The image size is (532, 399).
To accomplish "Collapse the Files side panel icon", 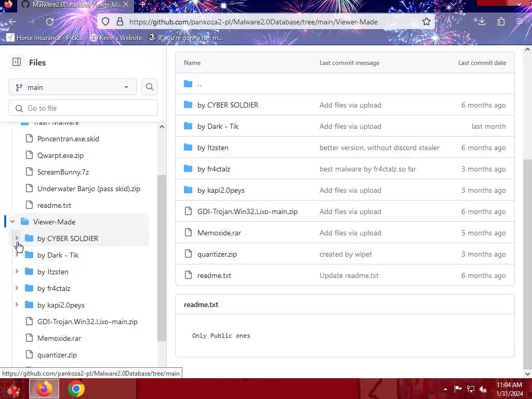I will click(16, 62).
